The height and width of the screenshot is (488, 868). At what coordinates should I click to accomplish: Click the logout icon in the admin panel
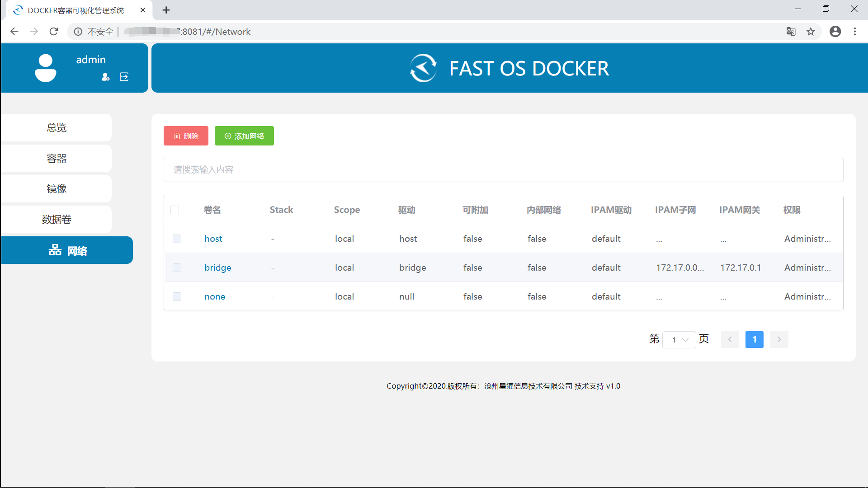[124, 77]
